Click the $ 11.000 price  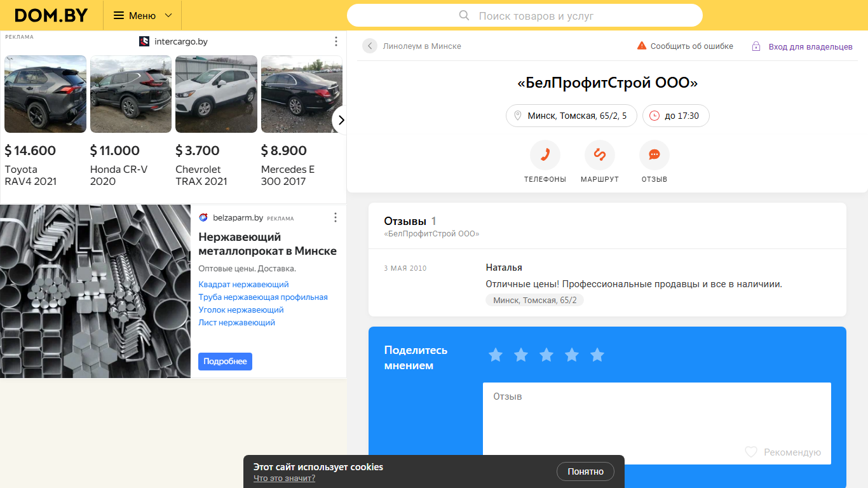[115, 151]
